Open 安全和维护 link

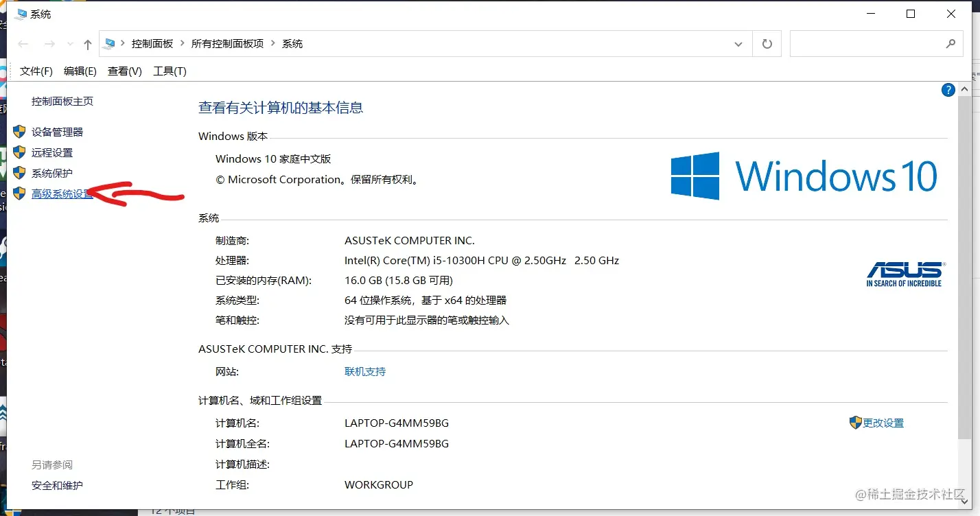(x=57, y=486)
